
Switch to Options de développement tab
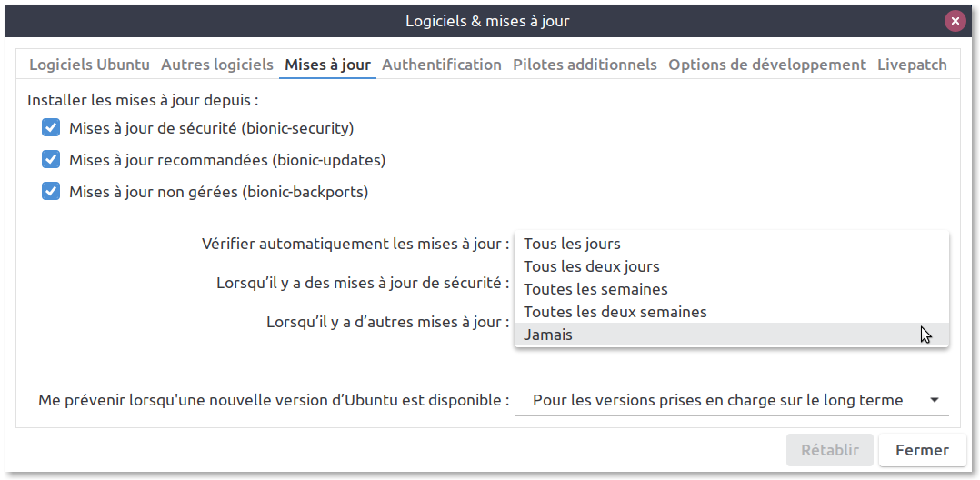[x=767, y=65]
